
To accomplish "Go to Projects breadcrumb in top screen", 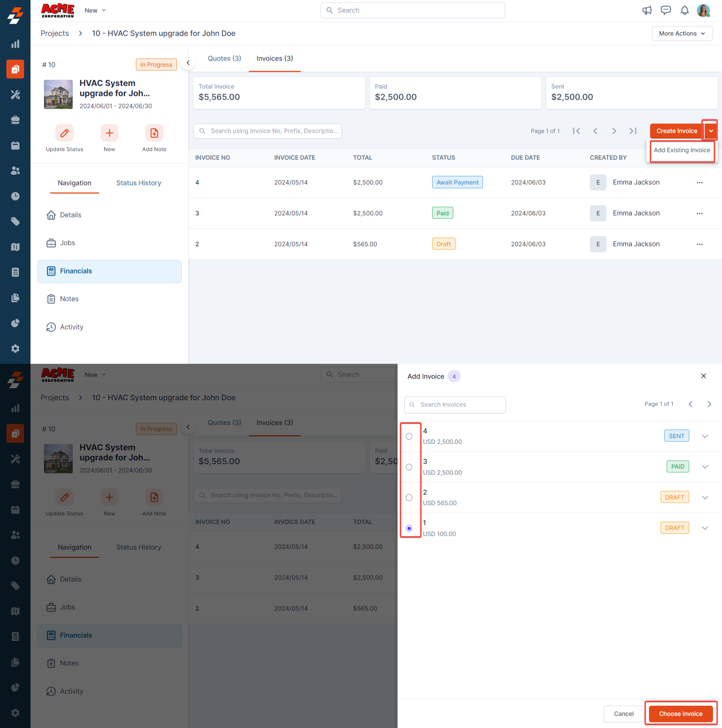I will coord(55,33).
